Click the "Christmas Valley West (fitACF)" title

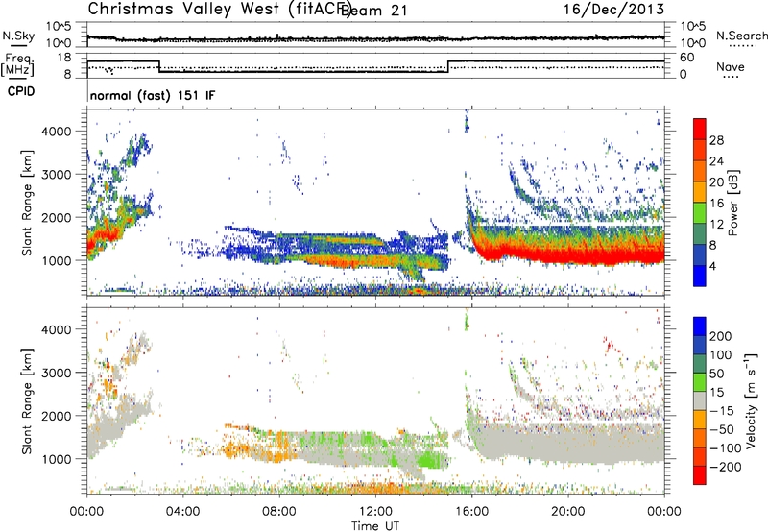pos(219,9)
